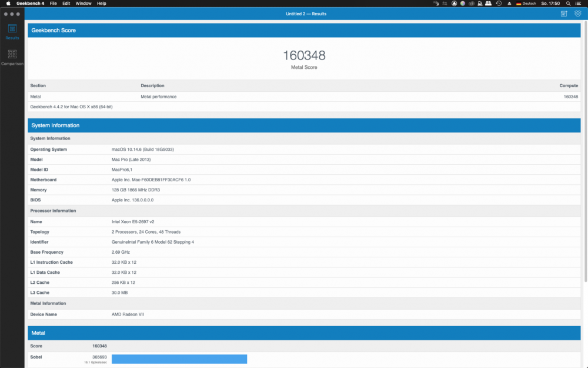This screenshot has height=368, width=588.
Task: Click the '256 KB x 12' L2 cache value
Action: [x=123, y=283]
